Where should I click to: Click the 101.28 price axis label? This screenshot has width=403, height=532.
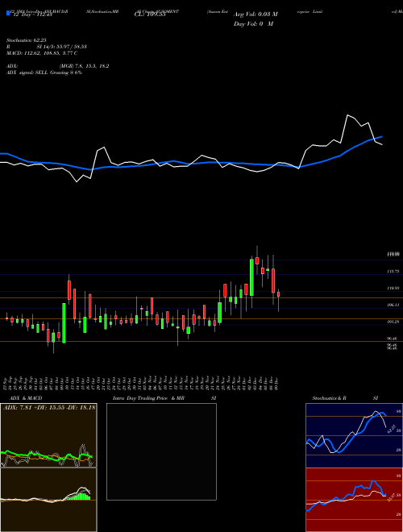click(x=393, y=322)
